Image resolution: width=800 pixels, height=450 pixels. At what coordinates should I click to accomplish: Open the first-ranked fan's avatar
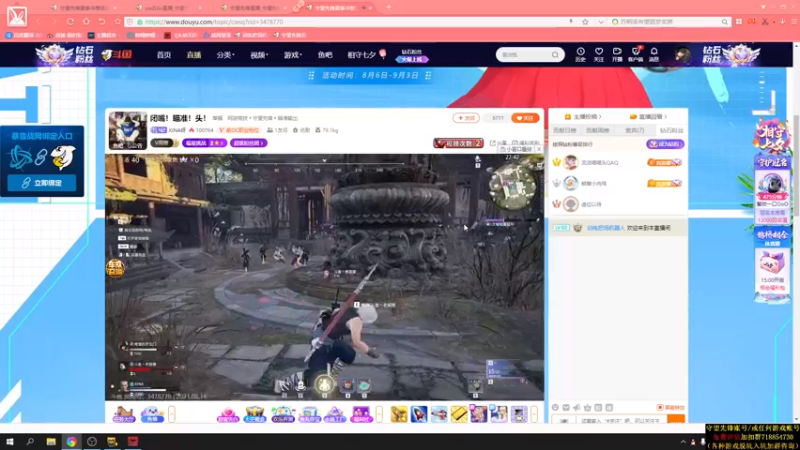570,163
